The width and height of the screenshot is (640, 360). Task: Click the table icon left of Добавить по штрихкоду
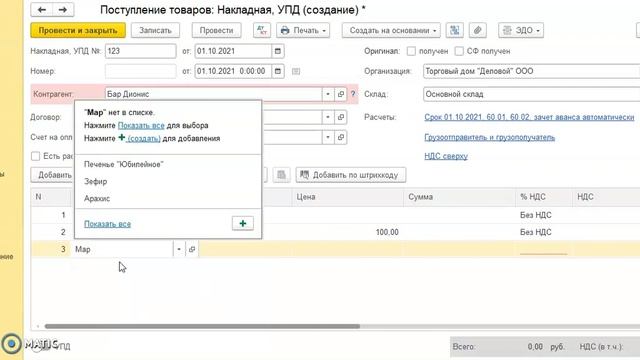coord(281,175)
